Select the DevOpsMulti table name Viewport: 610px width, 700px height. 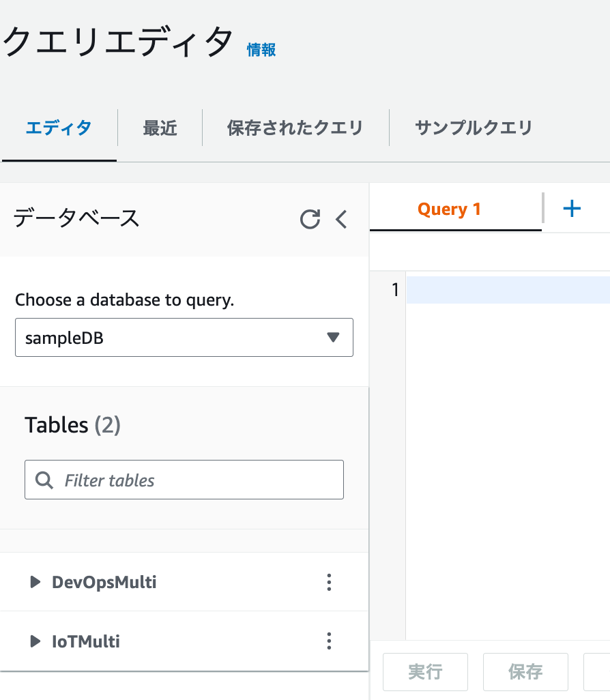(104, 583)
